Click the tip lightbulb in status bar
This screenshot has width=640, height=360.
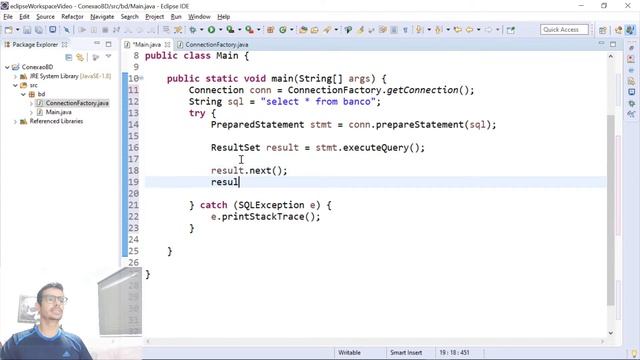(634, 353)
